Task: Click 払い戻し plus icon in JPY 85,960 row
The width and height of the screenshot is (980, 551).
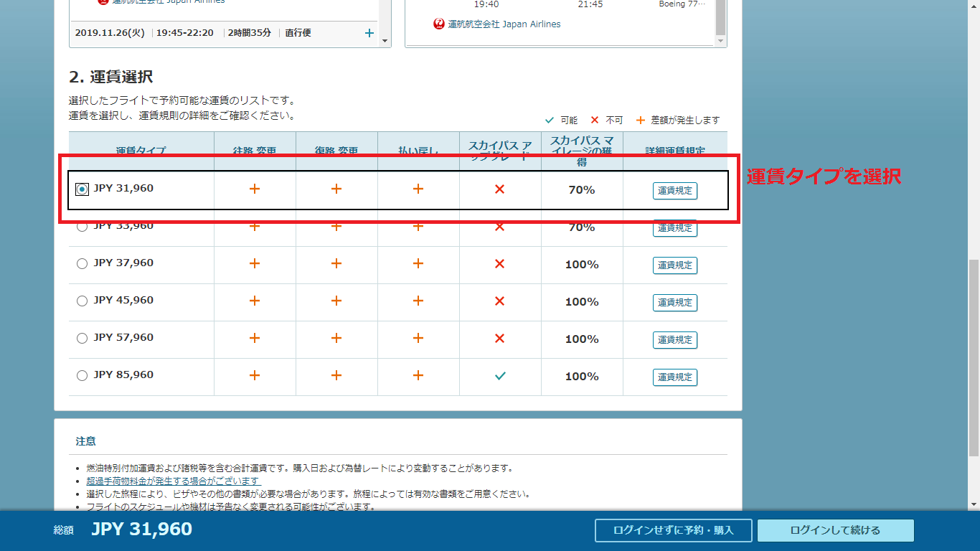Action: tap(418, 375)
